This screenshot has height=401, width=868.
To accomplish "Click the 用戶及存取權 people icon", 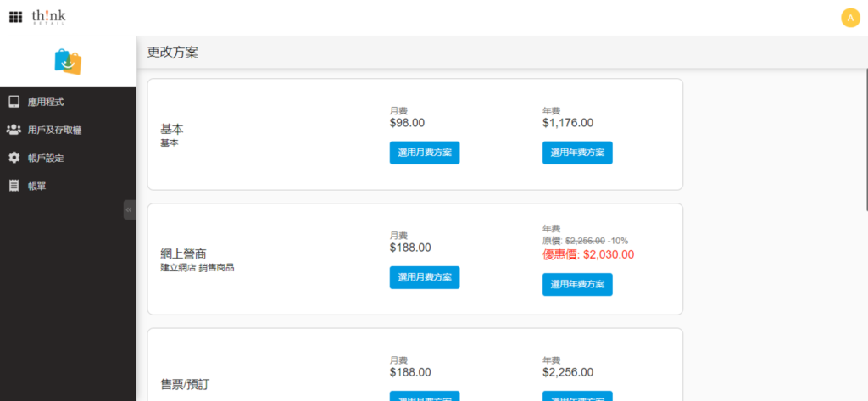I will tap(14, 130).
